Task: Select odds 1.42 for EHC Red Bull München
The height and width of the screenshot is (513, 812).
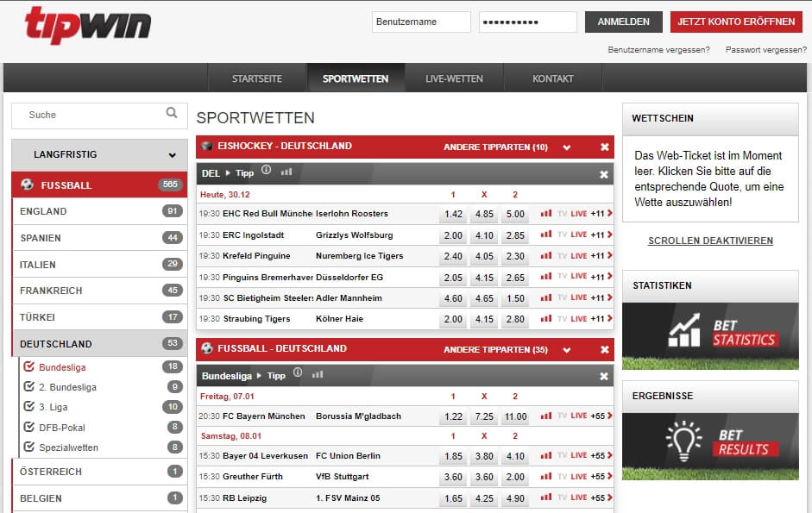Action: (453, 214)
